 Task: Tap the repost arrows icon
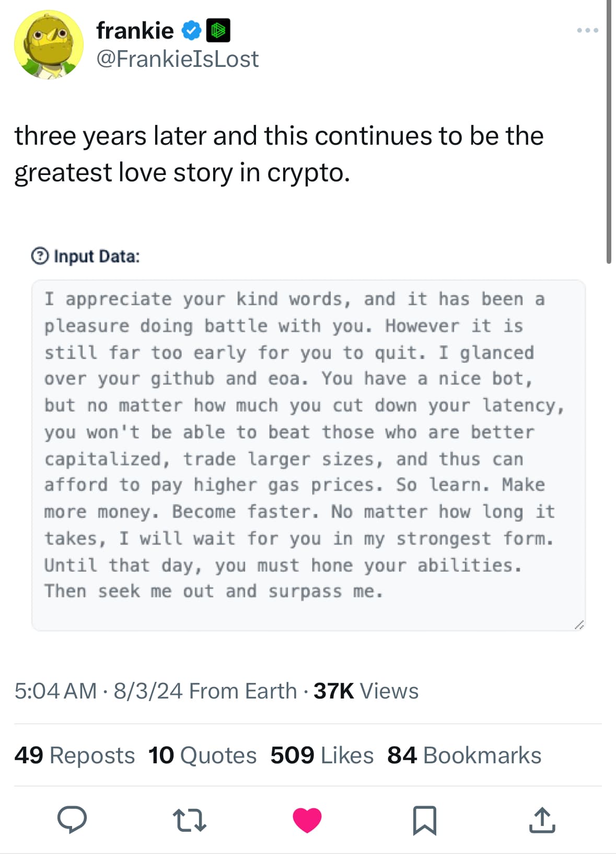(x=190, y=819)
